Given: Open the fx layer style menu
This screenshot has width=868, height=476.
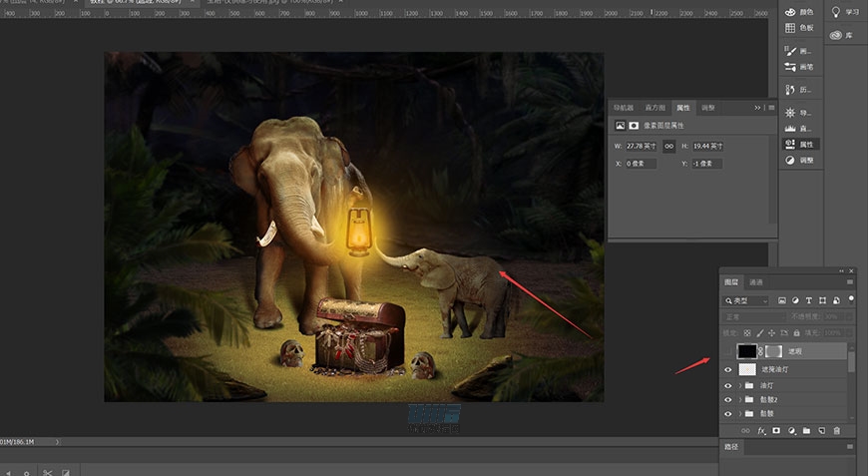Looking at the screenshot, I should click(761, 431).
